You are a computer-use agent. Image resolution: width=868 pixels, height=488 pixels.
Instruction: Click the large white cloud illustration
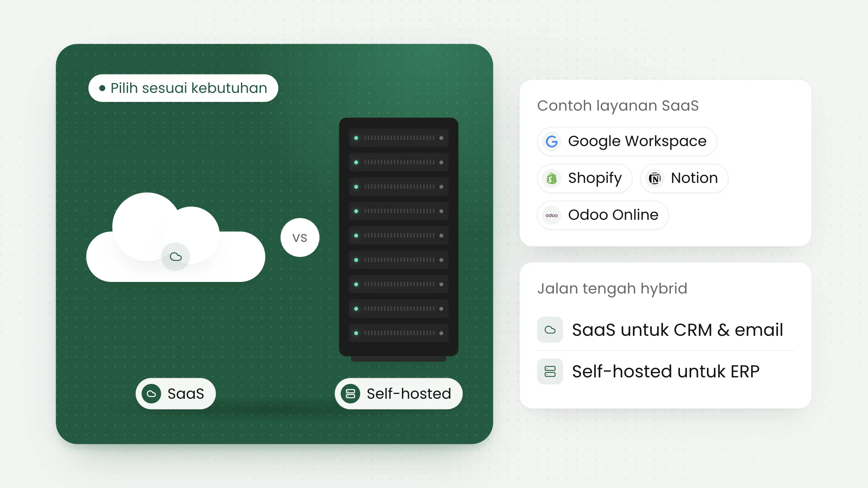click(x=176, y=237)
